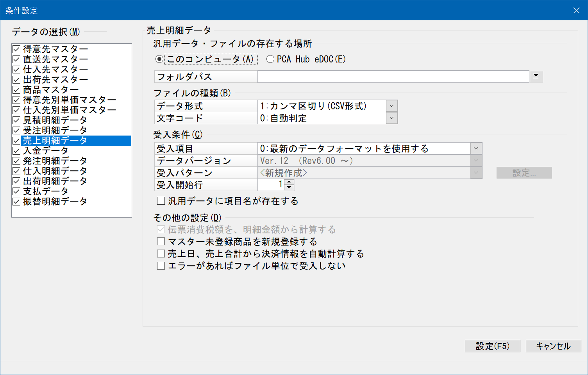Select the このコンピュータ radio option
The height and width of the screenshot is (375, 588).
(159, 59)
